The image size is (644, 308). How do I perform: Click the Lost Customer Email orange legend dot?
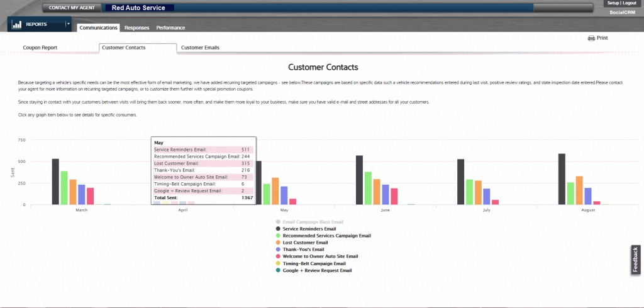pos(279,243)
